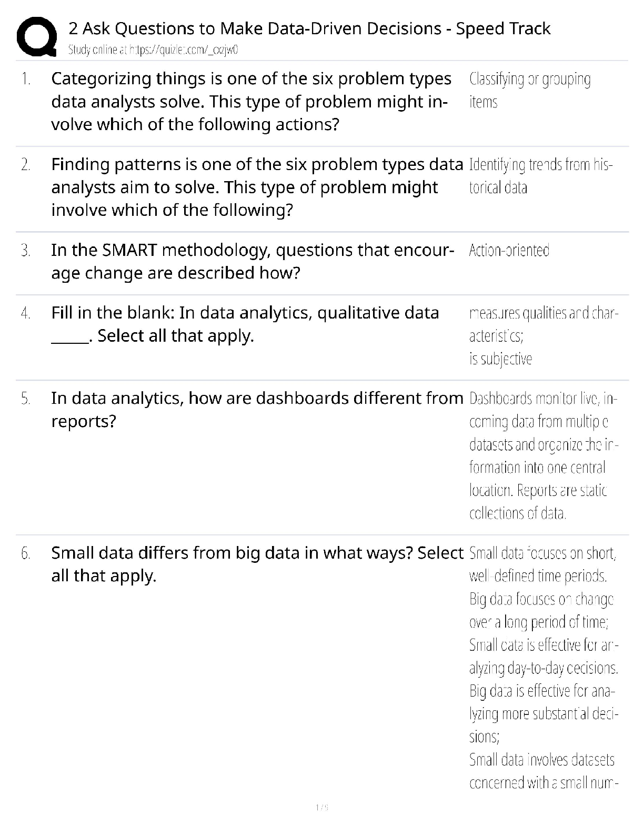Click the small data versus big data question
644x834 pixels.
pos(257,564)
